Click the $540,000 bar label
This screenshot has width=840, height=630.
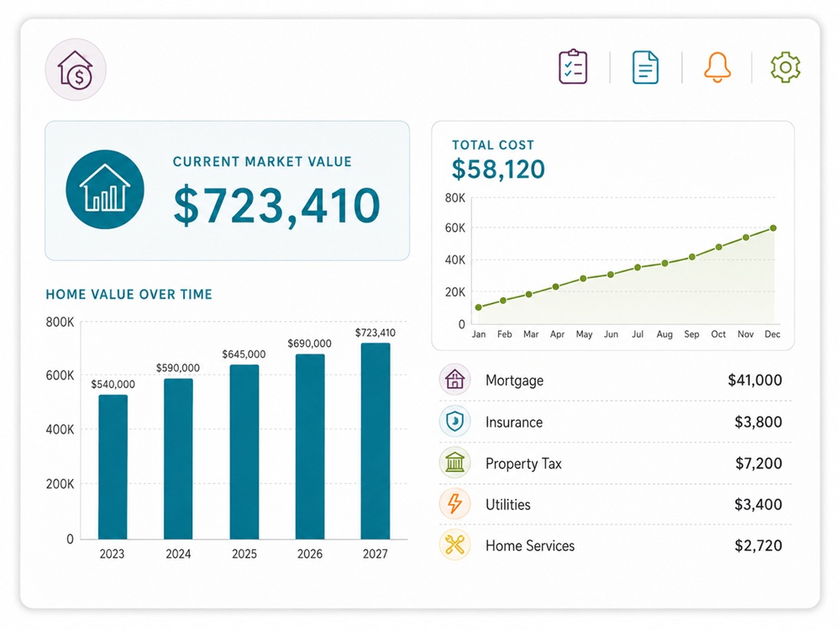[x=113, y=384]
